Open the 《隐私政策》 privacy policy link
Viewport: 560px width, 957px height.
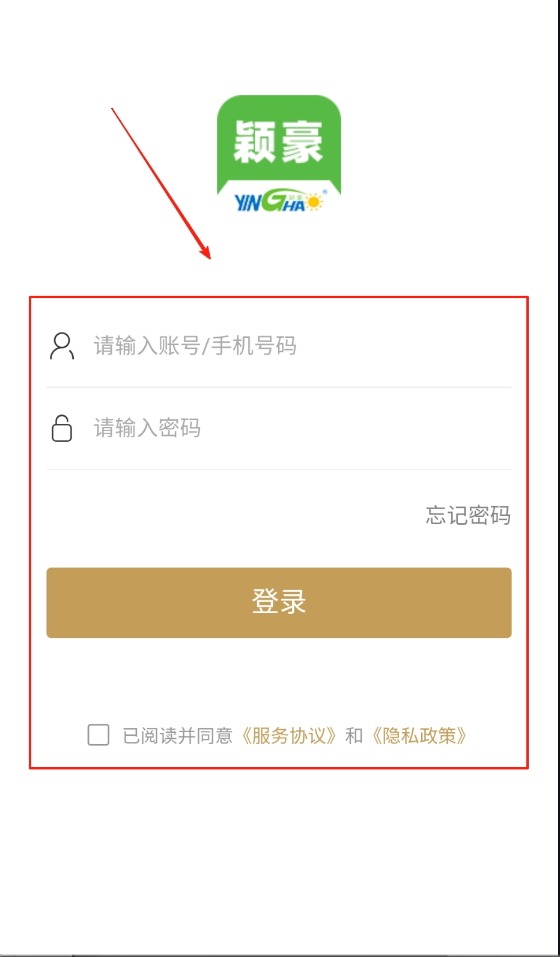(419, 736)
